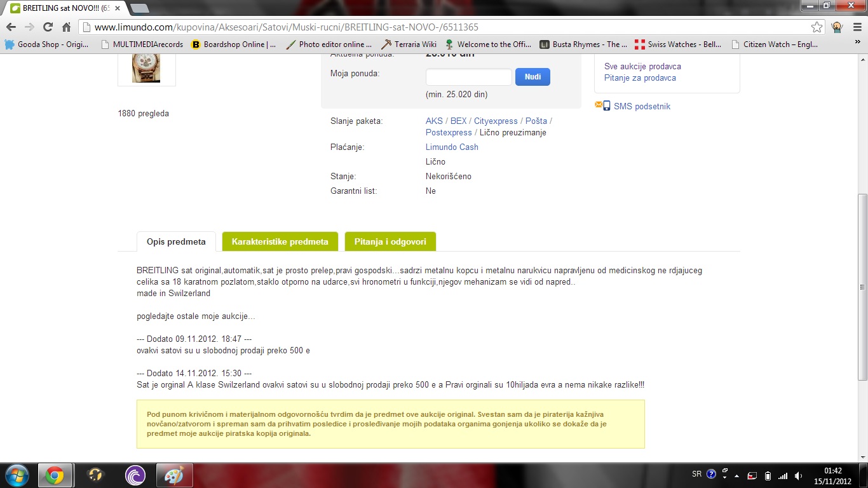
Task: Show hidden system tray icons arrow
Action: [x=736, y=475]
